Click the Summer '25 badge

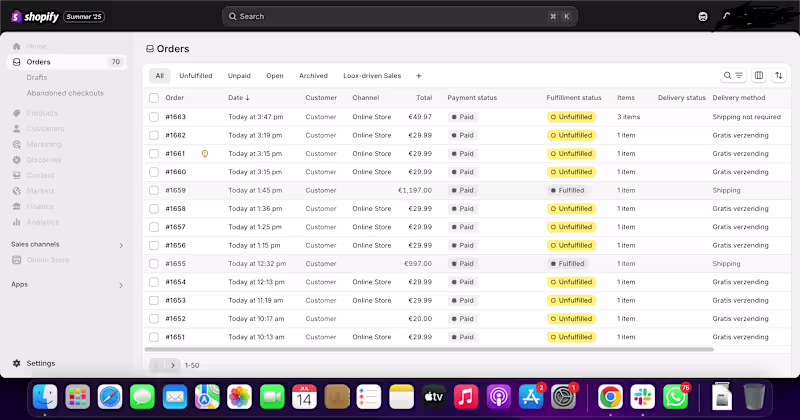[x=84, y=17]
